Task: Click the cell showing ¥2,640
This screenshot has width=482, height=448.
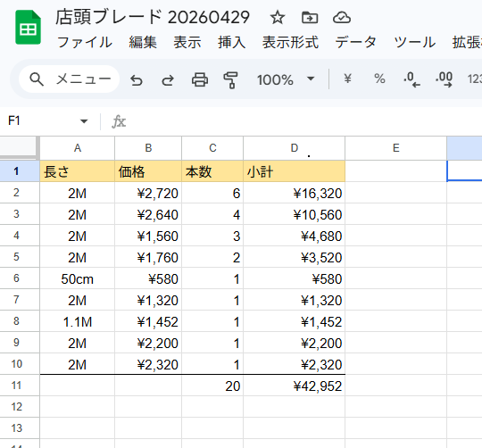Action: pyautogui.click(x=148, y=214)
